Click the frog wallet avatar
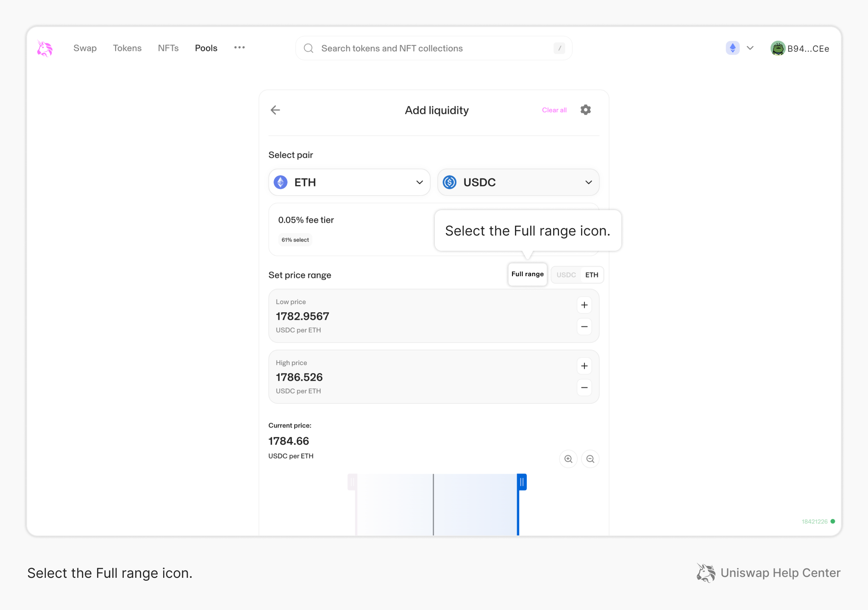 778,48
